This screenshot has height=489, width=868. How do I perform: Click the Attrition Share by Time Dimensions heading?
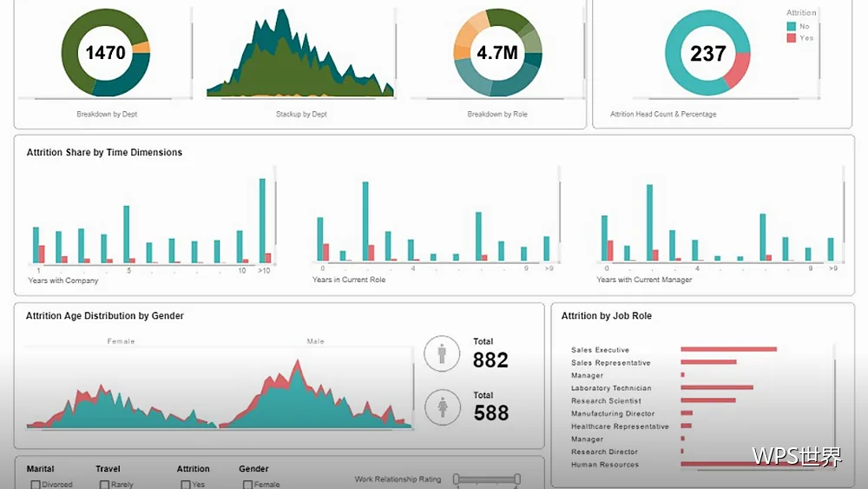click(x=105, y=152)
